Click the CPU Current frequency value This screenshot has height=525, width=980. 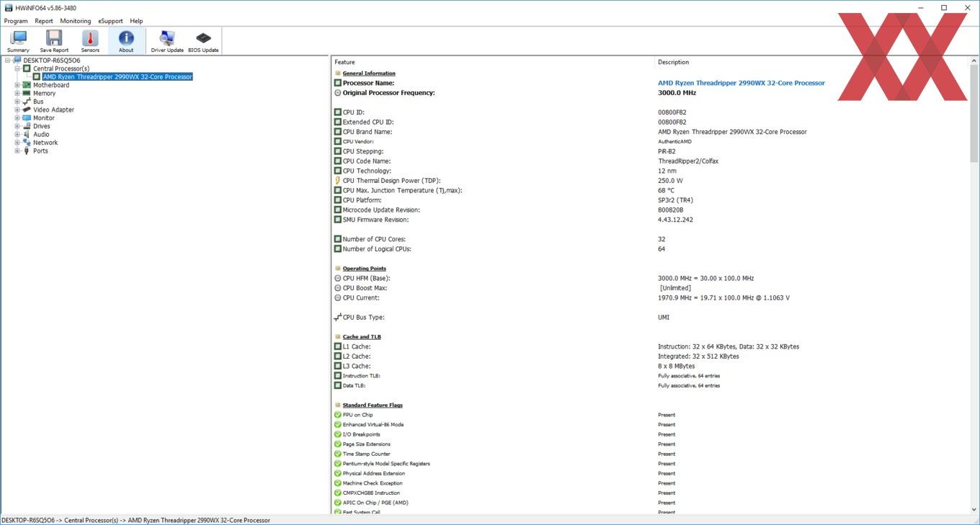[723, 297]
